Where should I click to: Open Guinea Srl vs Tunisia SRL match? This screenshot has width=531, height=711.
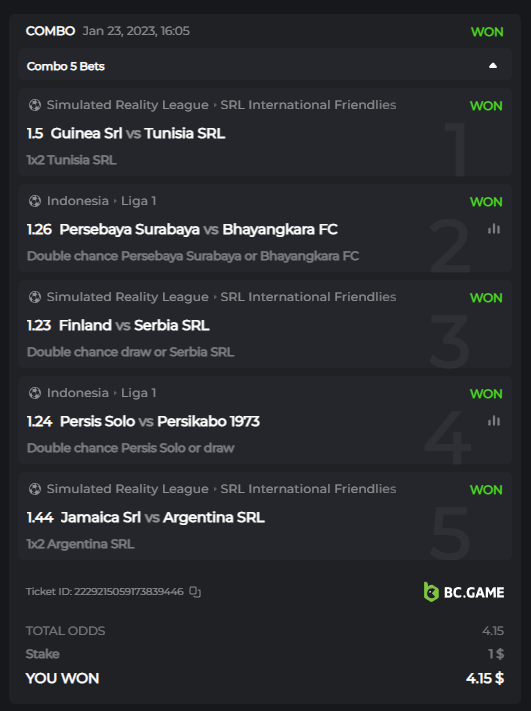tap(138, 133)
